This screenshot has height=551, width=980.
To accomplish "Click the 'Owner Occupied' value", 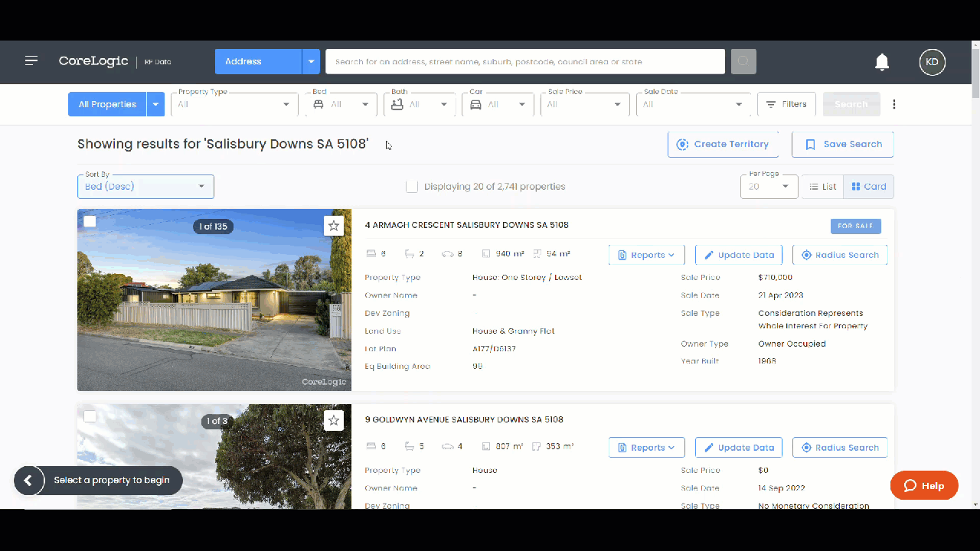I will point(792,344).
